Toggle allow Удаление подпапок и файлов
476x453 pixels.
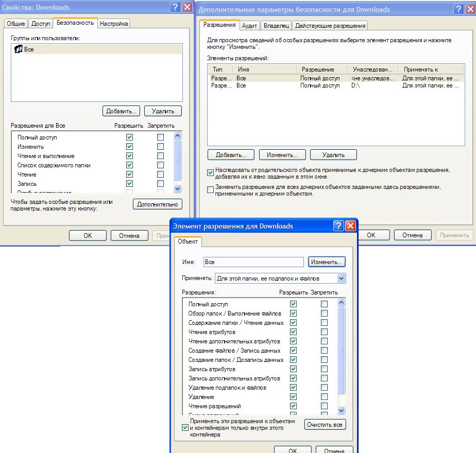tap(293, 387)
